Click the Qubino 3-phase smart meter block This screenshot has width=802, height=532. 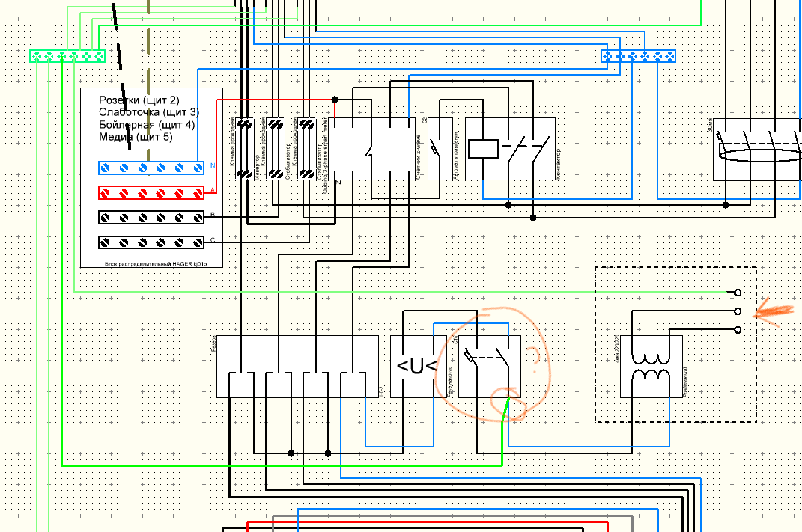(372, 149)
